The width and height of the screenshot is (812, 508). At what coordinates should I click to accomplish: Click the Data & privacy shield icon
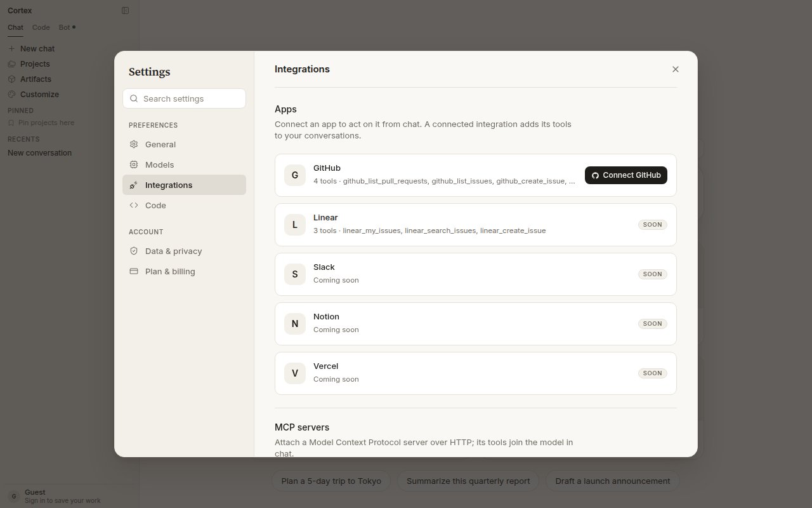[134, 251]
